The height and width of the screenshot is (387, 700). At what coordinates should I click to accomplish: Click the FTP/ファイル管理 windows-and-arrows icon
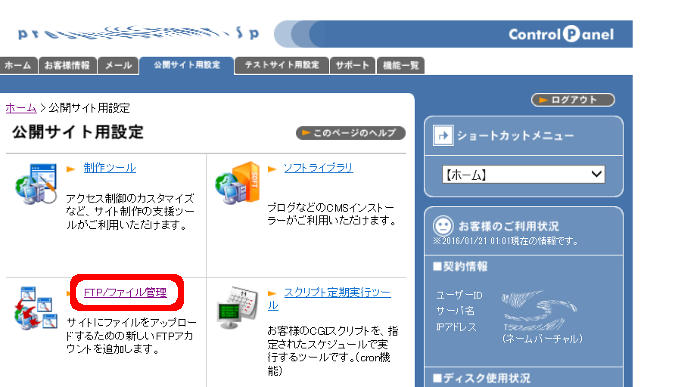click(x=36, y=308)
